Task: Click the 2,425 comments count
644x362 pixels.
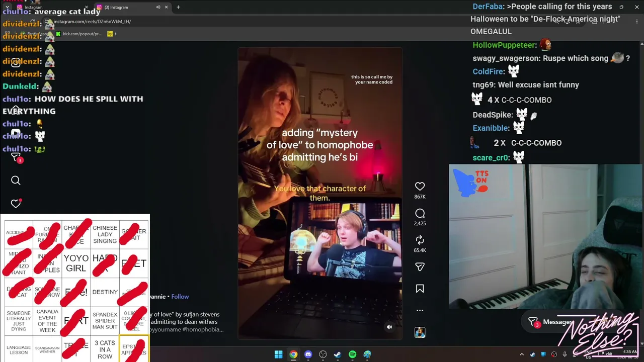Action: (x=420, y=223)
